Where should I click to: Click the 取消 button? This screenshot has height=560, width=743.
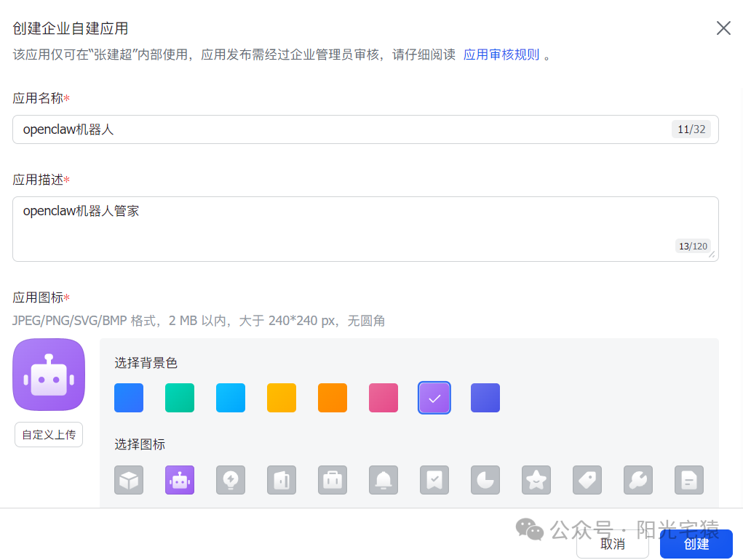pyautogui.click(x=613, y=545)
